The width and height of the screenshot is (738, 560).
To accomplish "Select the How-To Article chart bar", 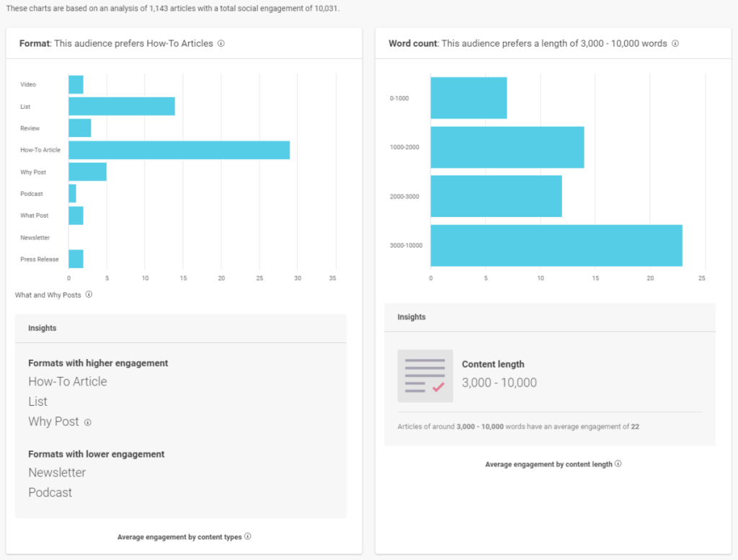I will click(x=179, y=150).
